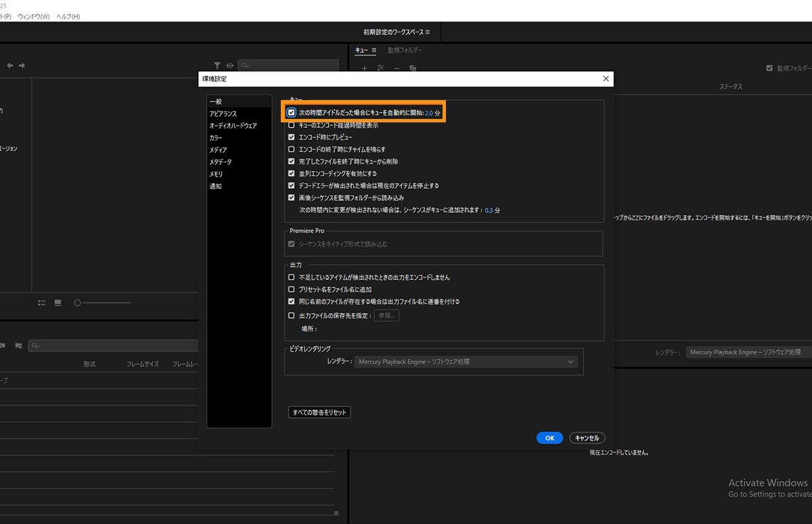
Task: Click the 形式 column header
Action: coord(89,364)
